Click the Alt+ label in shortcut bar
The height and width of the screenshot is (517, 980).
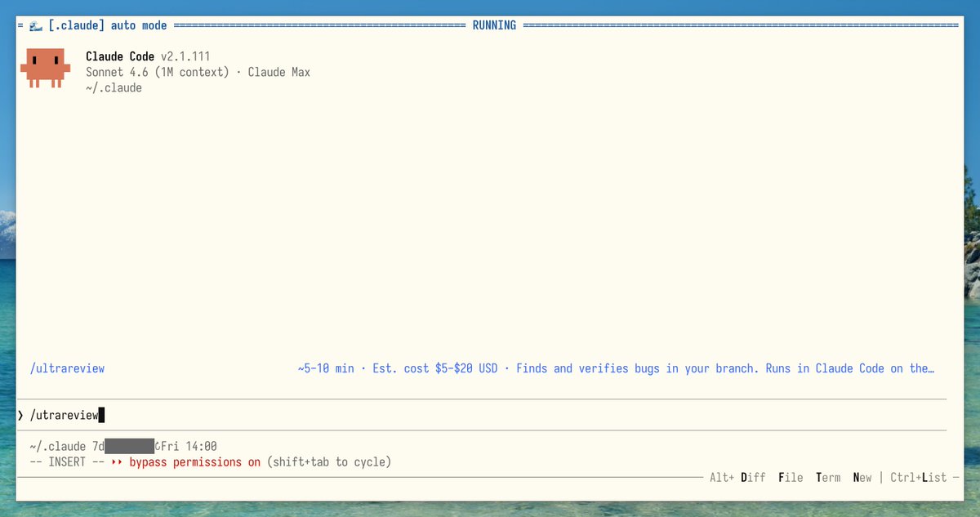pos(721,477)
